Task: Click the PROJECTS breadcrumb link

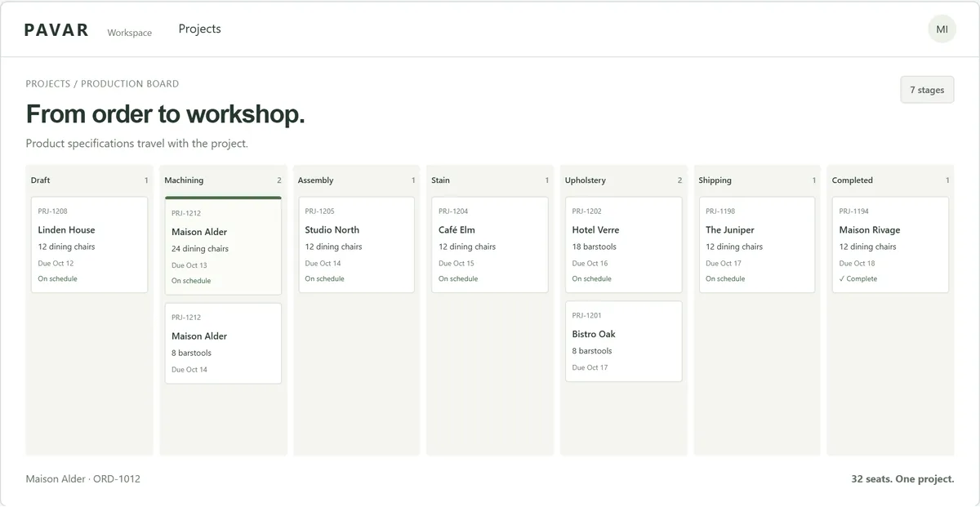Action: point(48,84)
